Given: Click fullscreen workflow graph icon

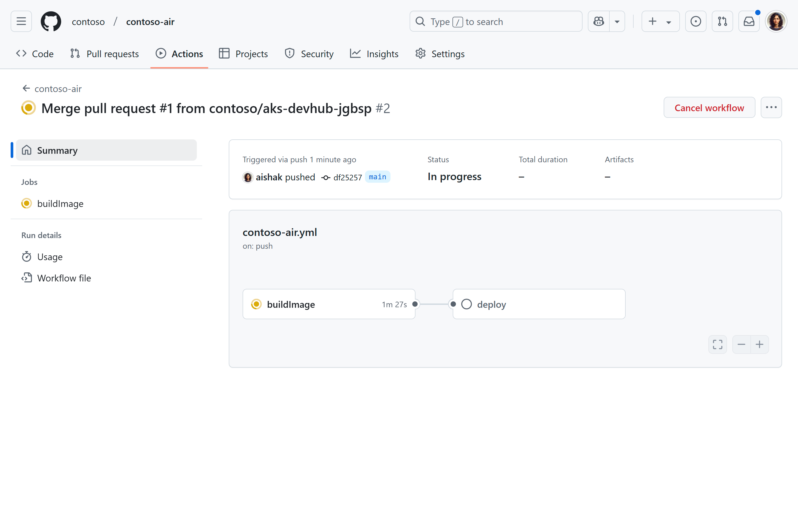Looking at the screenshot, I should [717, 344].
